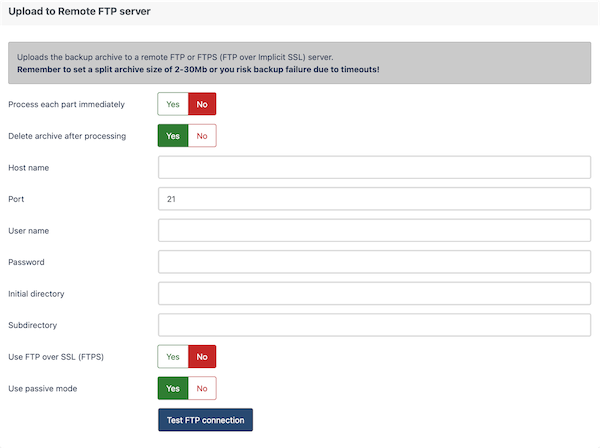Click the Host name input field
The height and width of the screenshot is (448, 600).
coord(374,167)
